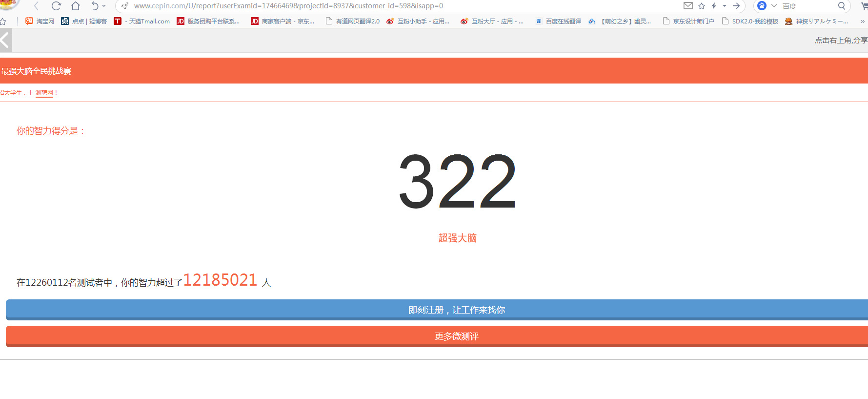Click the large 322 score number
Image resolution: width=868 pixels, height=399 pixels.
[457, 182]
